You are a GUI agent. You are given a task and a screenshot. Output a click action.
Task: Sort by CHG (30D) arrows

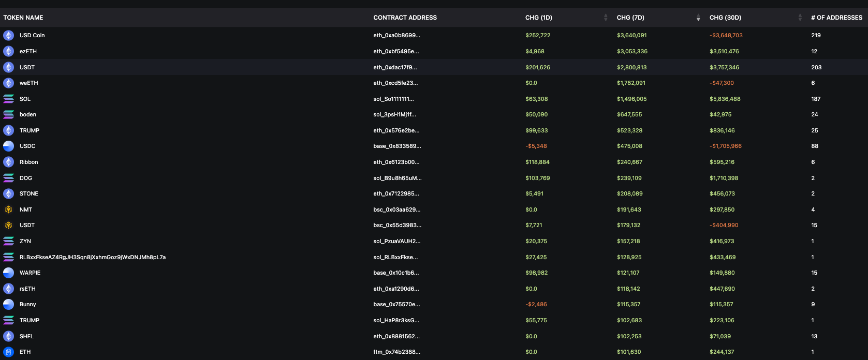pyautogui.click(x=800, y=18)
